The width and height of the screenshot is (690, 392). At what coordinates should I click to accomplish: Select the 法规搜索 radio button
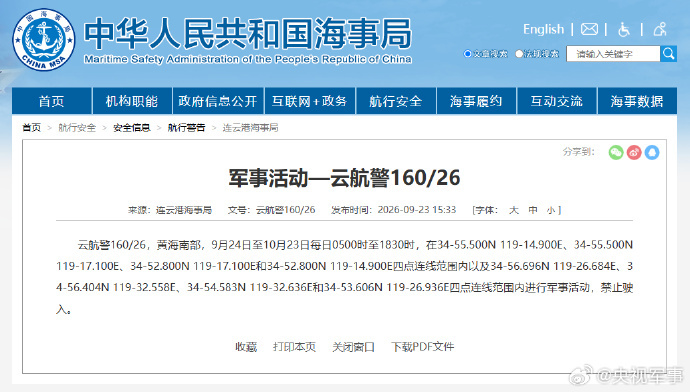pos(519,54)
